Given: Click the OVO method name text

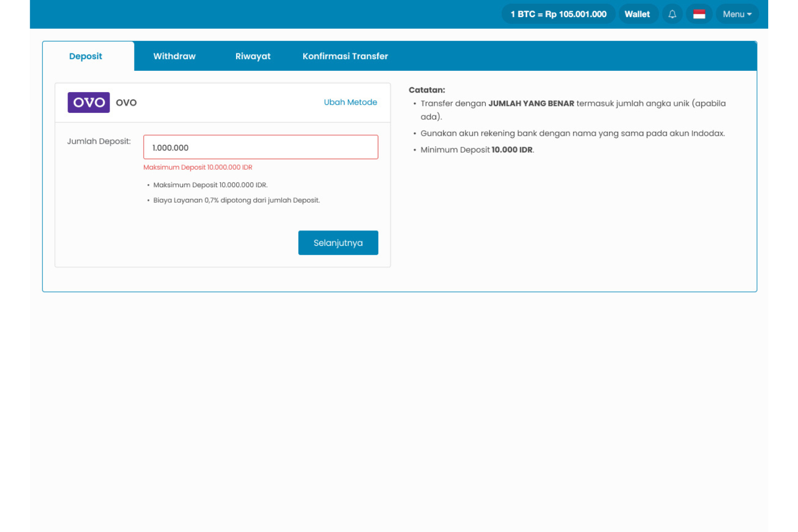Looking at the screenshot, I should 127,103.
